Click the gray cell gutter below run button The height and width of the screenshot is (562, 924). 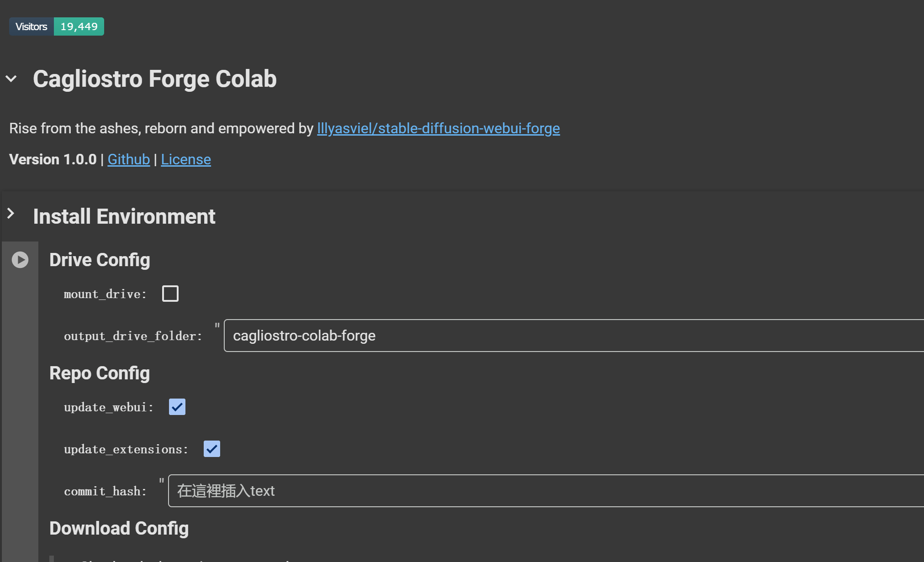pyautogui.click(x=20, y=411)
